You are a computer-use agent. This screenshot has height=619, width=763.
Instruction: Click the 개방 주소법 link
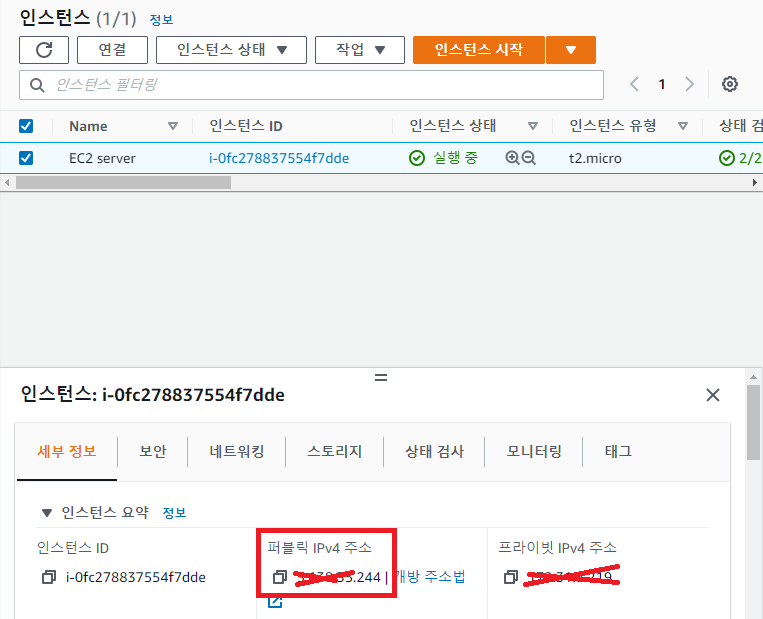coord(430,577)
